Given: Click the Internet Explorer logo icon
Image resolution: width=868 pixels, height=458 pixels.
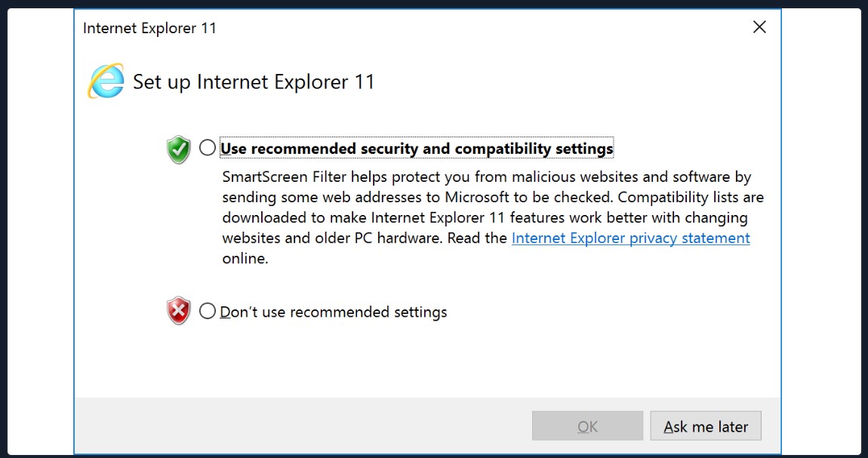Looking at the screenshot, I should [x=106, y=81].
